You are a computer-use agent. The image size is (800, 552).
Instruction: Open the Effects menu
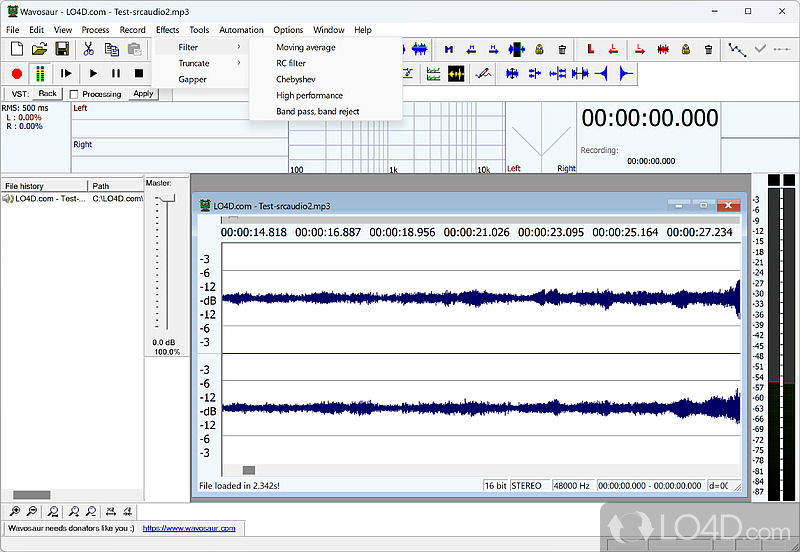coord(167,30)
